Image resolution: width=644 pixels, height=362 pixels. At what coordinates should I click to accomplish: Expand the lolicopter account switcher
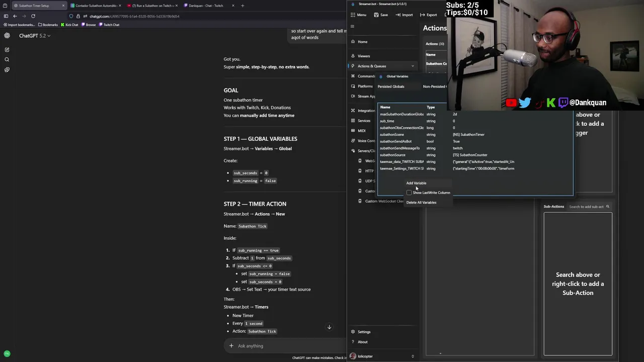tap(413, 356)
